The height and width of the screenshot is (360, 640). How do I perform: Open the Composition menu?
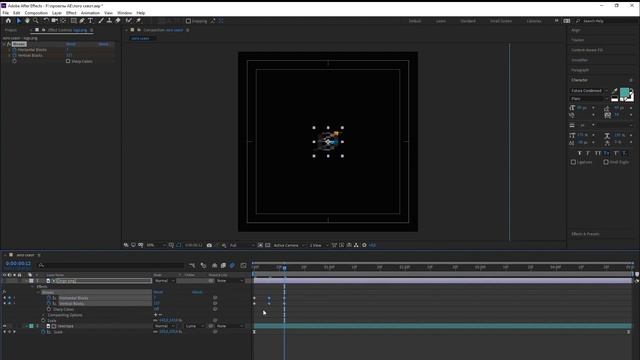[x=36, y=13]
